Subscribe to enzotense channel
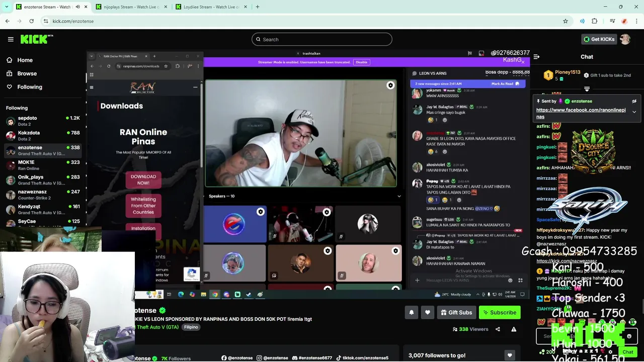644x362 pixels. [x=500, y=313]
